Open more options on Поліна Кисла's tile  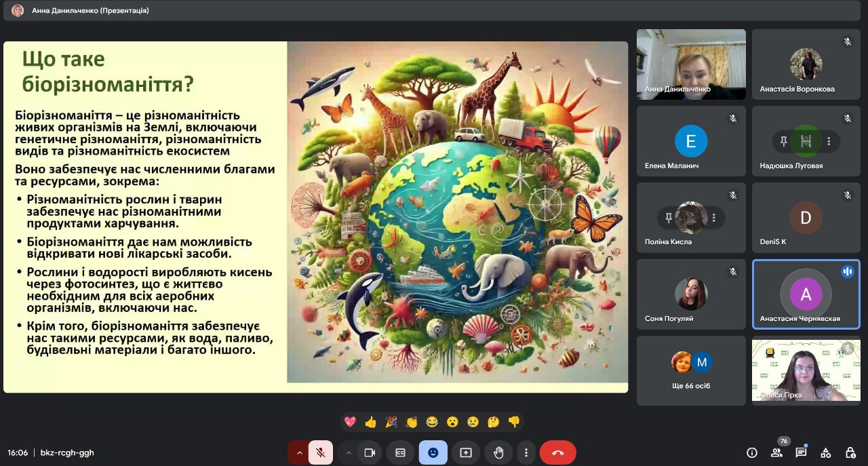pyautogui.click(x=713, y=218)
